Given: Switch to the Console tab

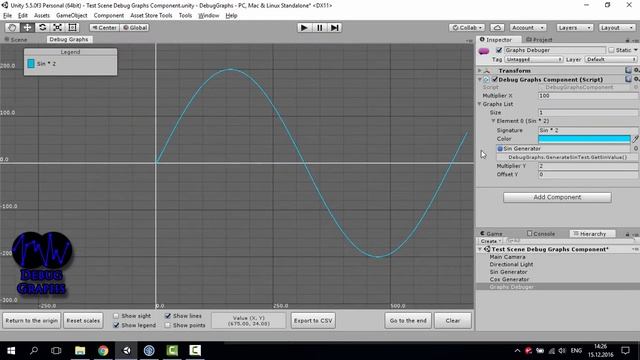Looking at the screenshot, I should tap(541, 234).
